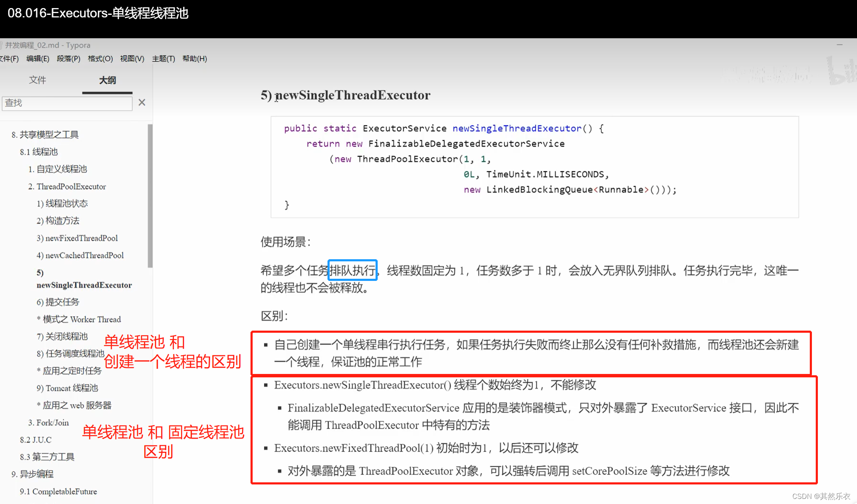Select outline item 2) 构造方法
This screenshot has height=504, width=857.
pos(58,221)
